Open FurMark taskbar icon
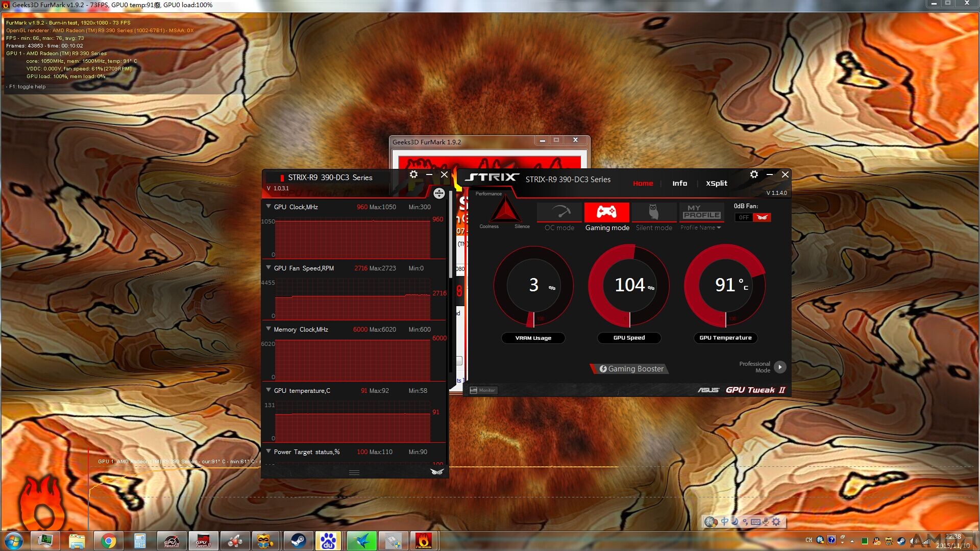 pyautogui.click(x=424, y=541)
